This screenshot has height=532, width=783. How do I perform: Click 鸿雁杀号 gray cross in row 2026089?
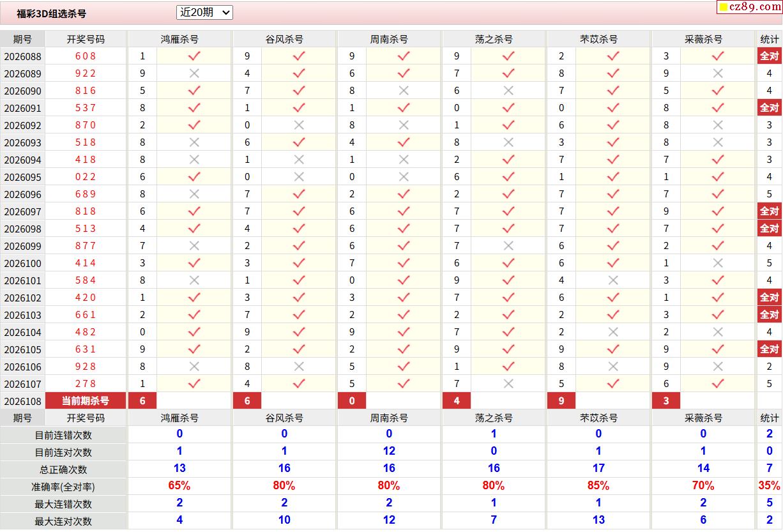[x=194, y=73]
